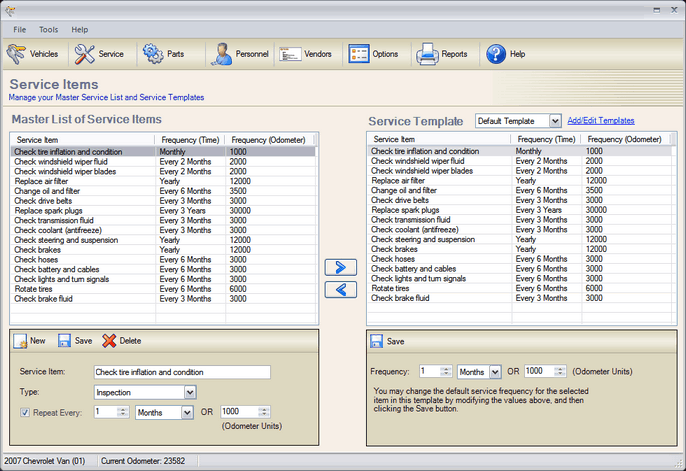686x471 pixels.
Task: Click the Save disk icon in master list panel
Action: coord(64,341)
